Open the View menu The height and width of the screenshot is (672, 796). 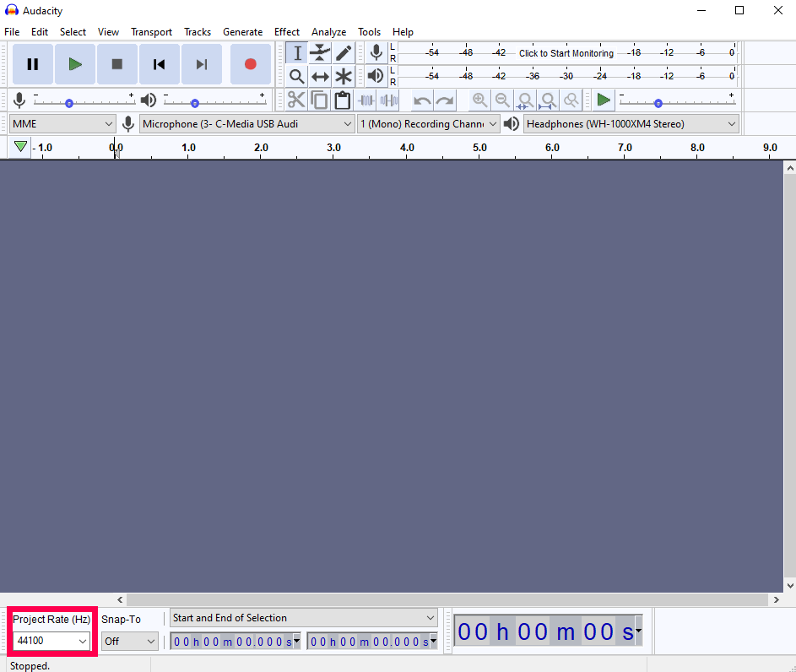click(108, 32)
